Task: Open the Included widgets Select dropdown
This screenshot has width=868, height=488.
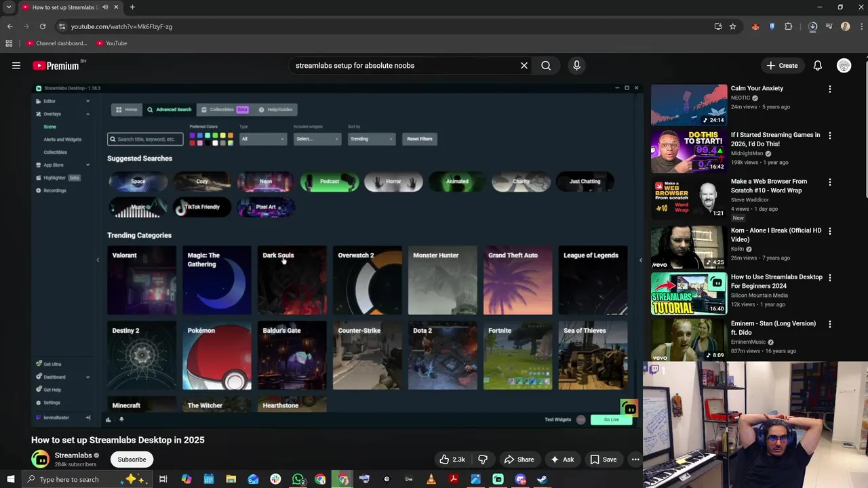Action: click(317, 139)
